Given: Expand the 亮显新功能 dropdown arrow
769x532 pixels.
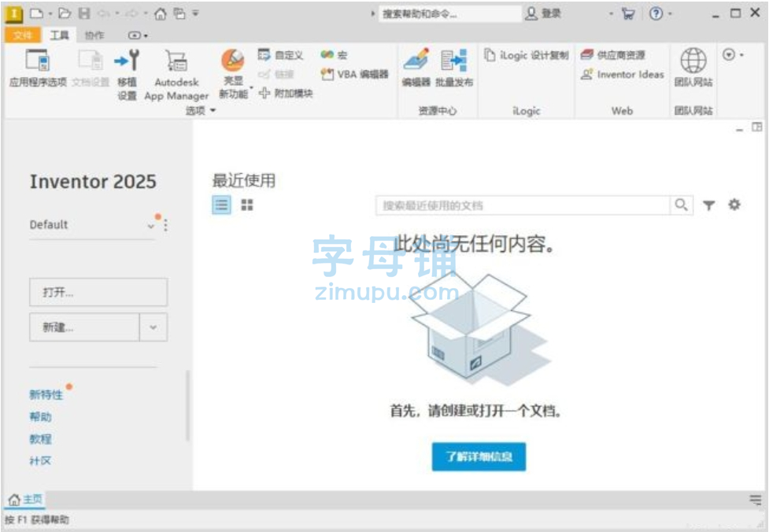Looking at the screenshot, I should [252, 88].
